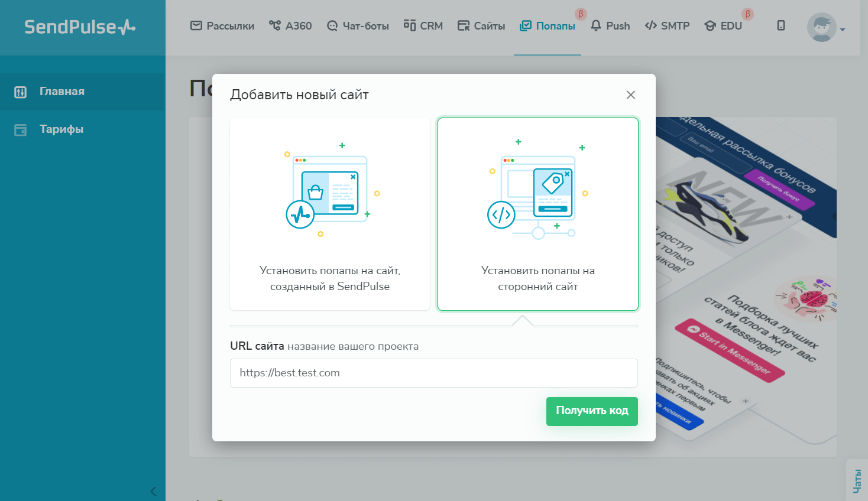The image size is (868, 501).
Task: Click the beta badge on EDU
Action: click(748, 14)
